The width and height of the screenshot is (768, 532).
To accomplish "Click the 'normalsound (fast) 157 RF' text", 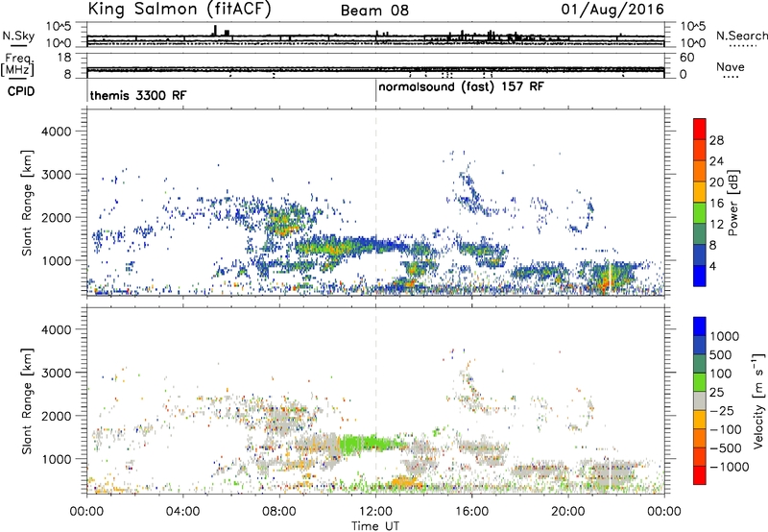I will click(x=461, y=87).
